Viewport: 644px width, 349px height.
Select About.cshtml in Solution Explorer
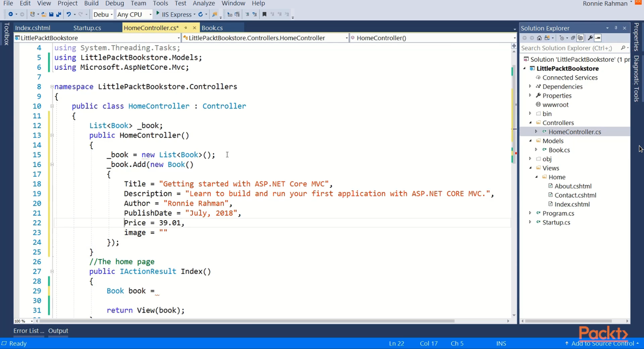click(x=573, y=186)
